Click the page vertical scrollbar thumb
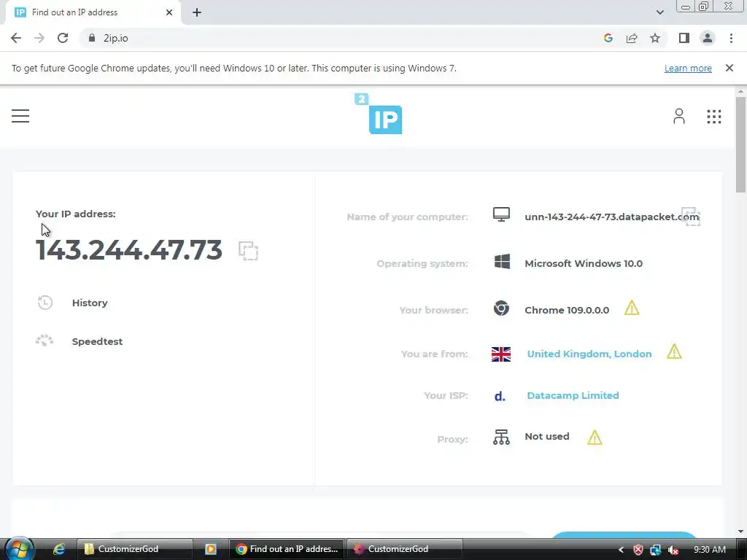 point(740,144)
